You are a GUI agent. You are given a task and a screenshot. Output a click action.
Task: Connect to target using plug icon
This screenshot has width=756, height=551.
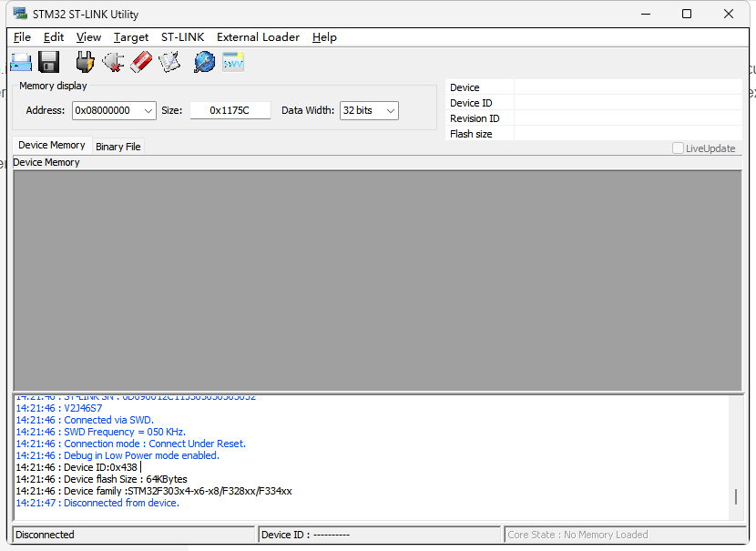coord(85,62)
